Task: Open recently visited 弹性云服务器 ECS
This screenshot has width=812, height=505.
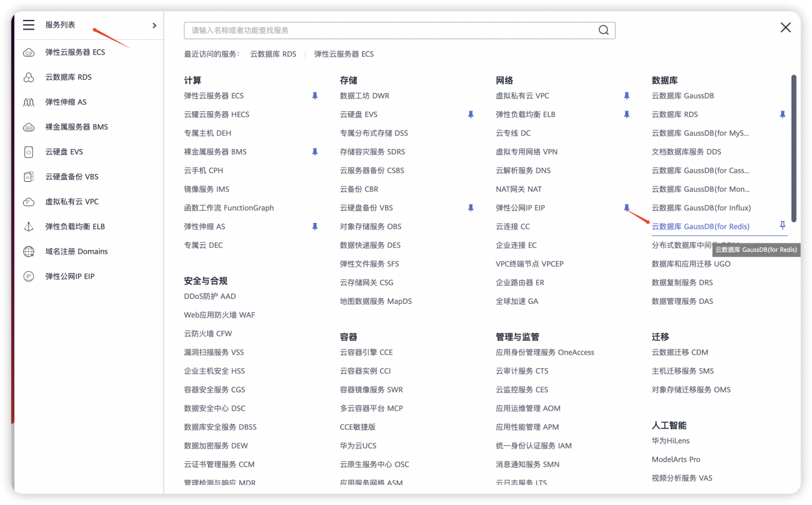Action: tap(343, 54)
